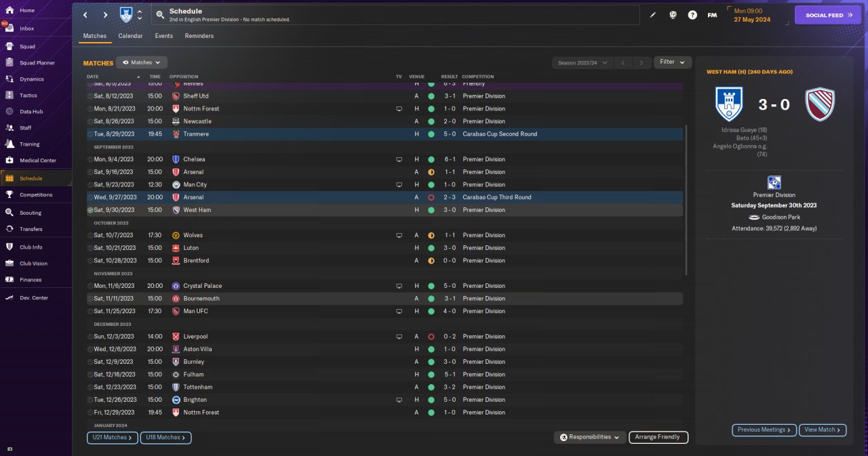This screenshot has height=456, width=868.
Task: Navigate back with the left arrow
Action: tap(85, 15)
